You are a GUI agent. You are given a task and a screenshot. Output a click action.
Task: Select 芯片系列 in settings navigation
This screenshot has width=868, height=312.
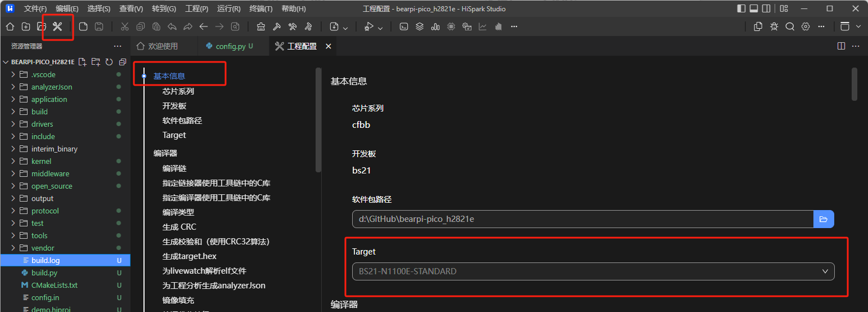(178, 91)
